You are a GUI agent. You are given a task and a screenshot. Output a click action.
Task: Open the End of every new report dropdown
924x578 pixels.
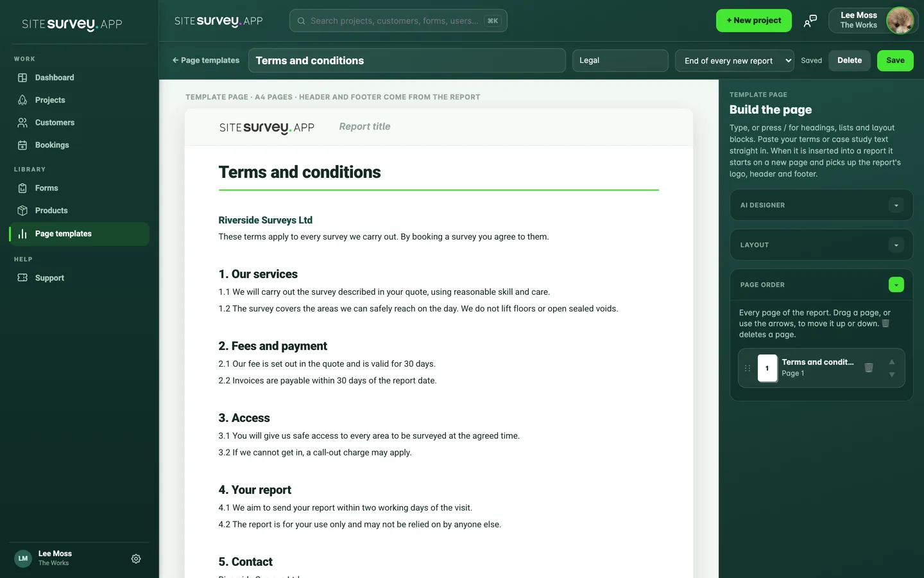click(735, 61)
